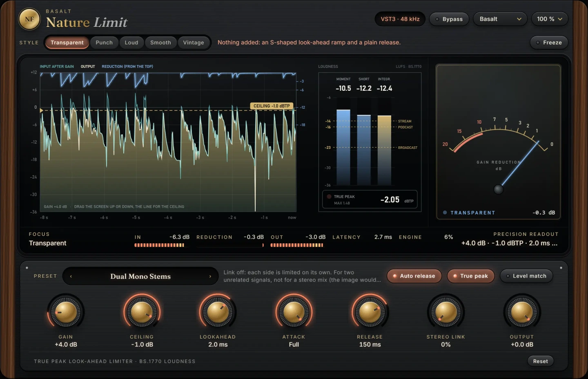Select the Transparent style tab

coord(67,43)
